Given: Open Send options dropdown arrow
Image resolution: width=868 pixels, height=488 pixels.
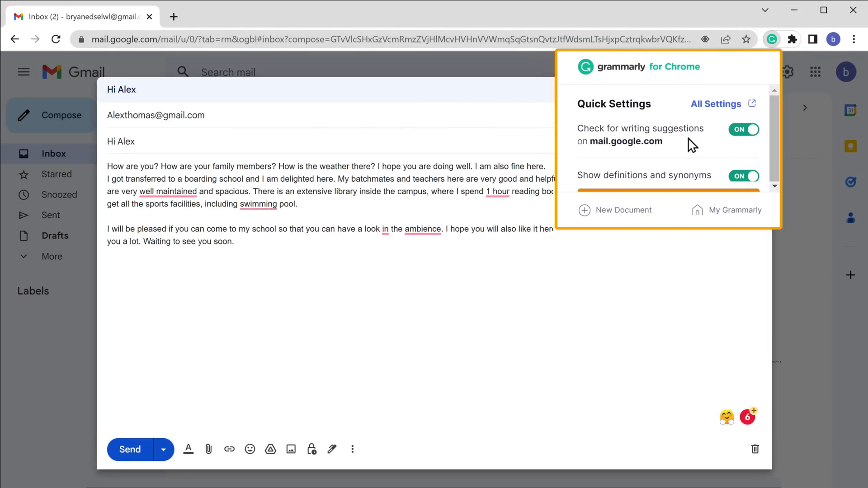Looking at the screenshot, I should coord(164,450).
